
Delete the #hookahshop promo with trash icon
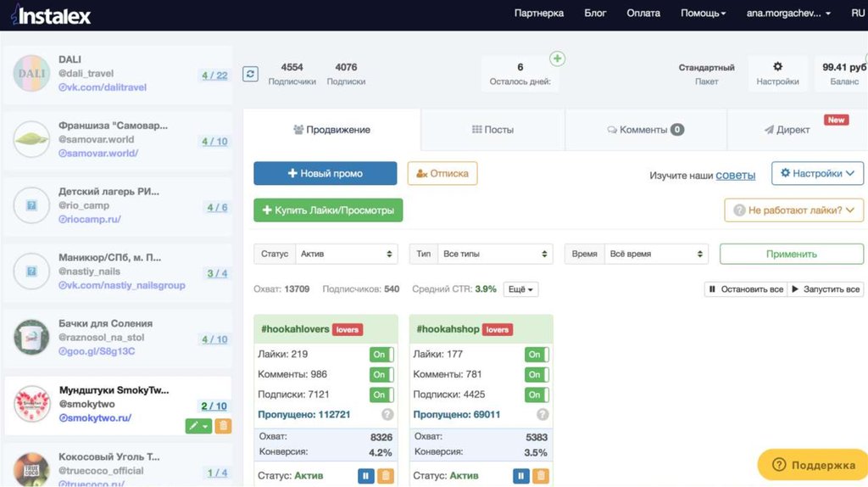[x=540, y=476]
